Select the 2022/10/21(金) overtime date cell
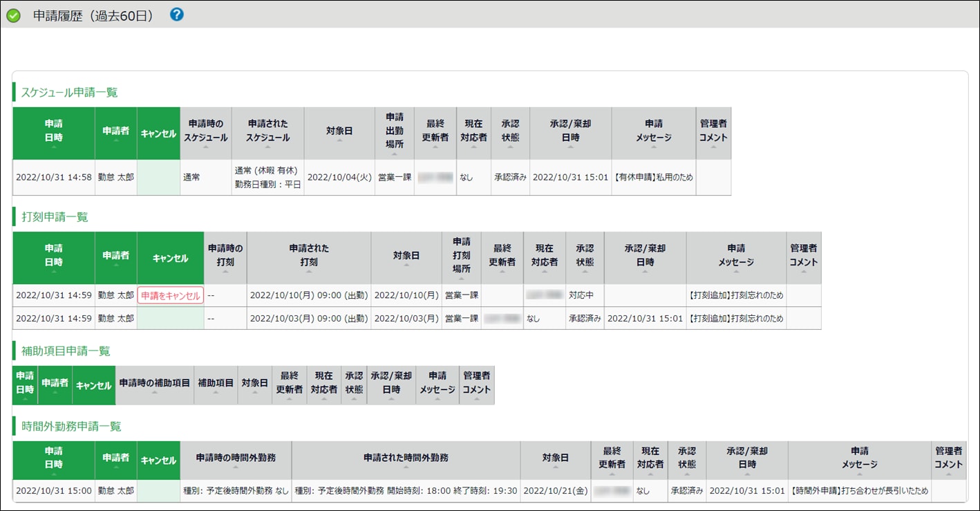 556,491
